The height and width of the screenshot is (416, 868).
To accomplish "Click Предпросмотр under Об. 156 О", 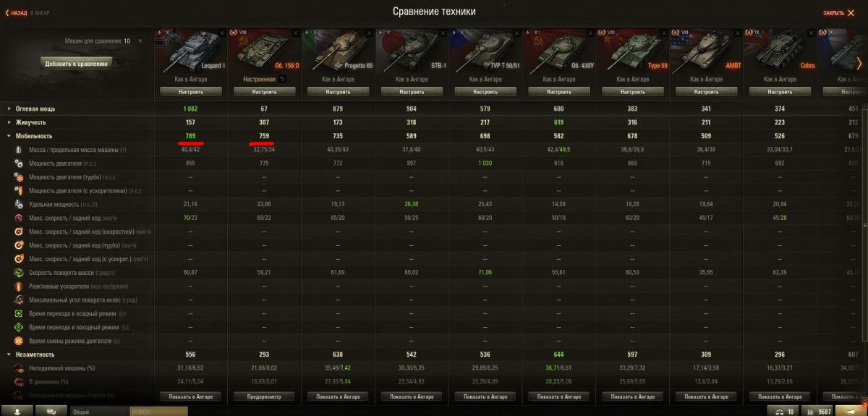I will click(x=264, y=396).
